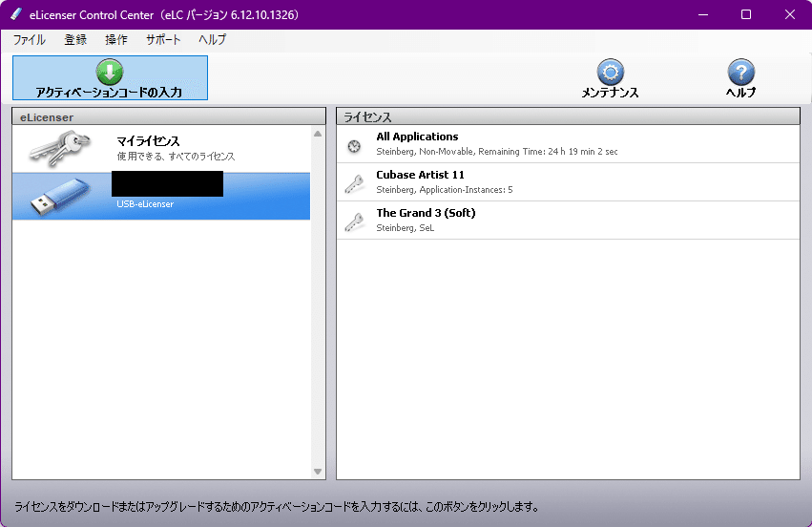
Task: Select the Cubase Artist 11 license
Action: [x=568, y=182]
